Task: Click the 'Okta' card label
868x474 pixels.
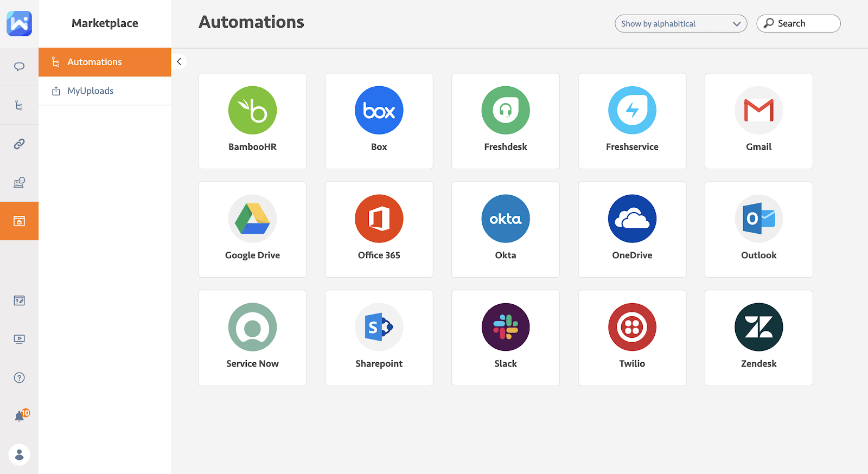Action: coord(506,255)
